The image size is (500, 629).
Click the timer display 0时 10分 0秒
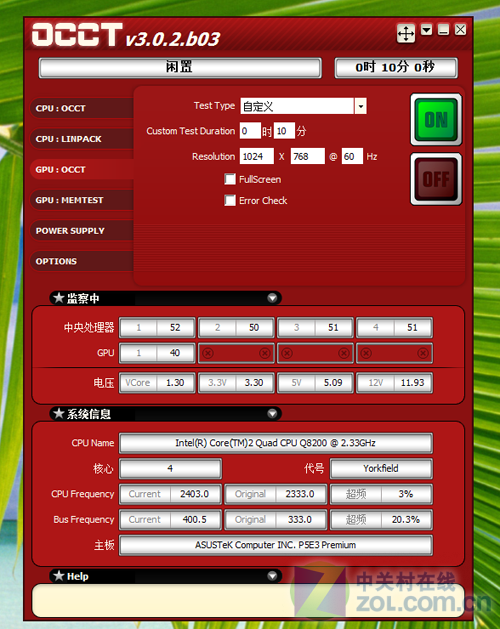[x=396, y=67]
